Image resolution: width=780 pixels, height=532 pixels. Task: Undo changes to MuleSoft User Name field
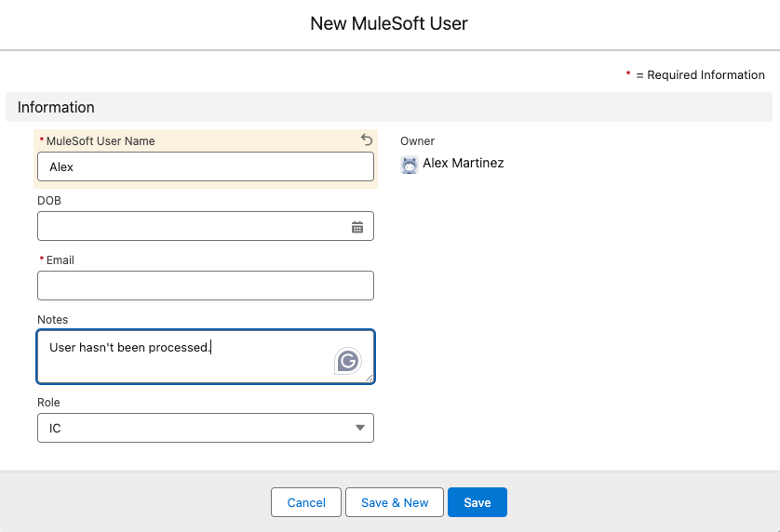tap(367, 140)
